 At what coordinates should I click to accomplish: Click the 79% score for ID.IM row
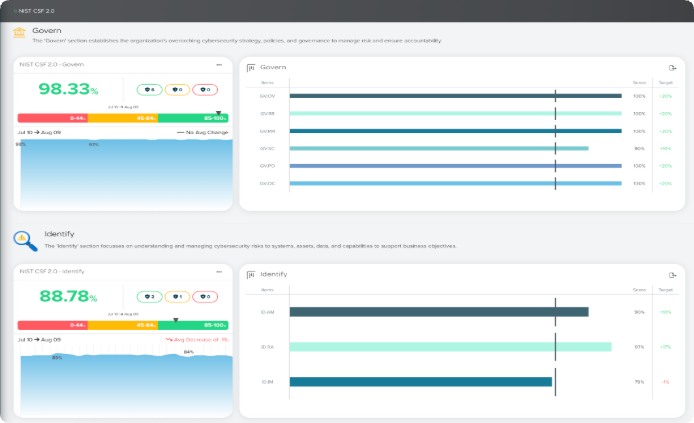[639, 382]
